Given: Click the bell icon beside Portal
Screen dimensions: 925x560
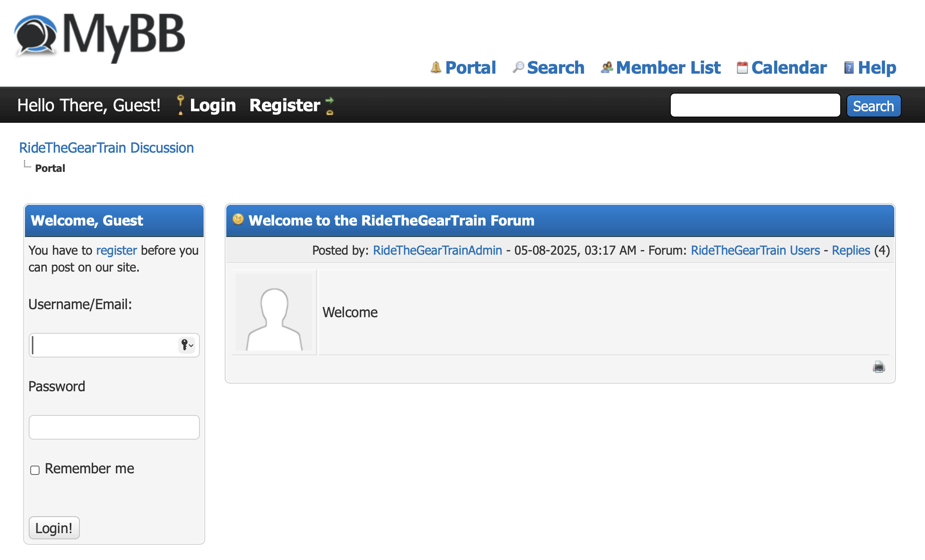Looking at the screenshot, I should pos(436,68).
